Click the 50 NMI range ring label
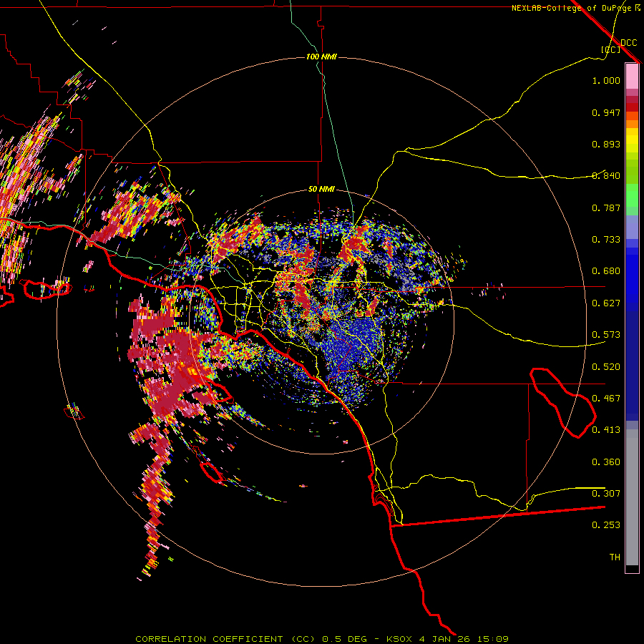This screenshot has height=644, width=644. point(321,189)
